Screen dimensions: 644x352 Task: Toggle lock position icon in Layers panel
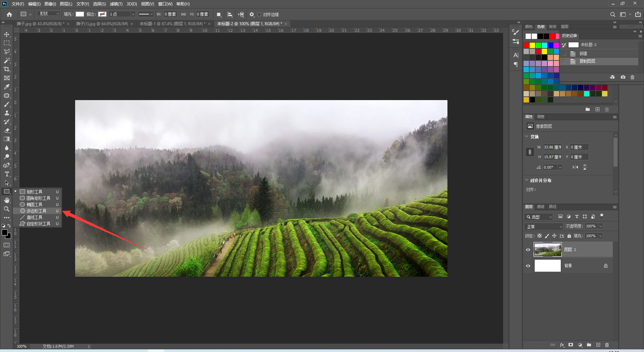[x=554, y=236]
